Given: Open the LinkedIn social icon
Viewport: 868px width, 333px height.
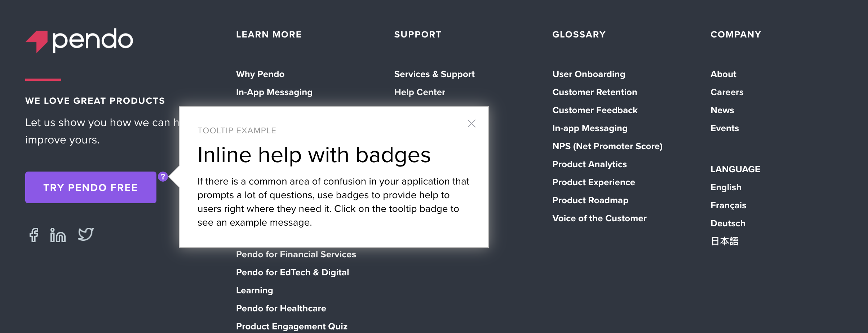Looking at the screenshot, I should [58, 235].
